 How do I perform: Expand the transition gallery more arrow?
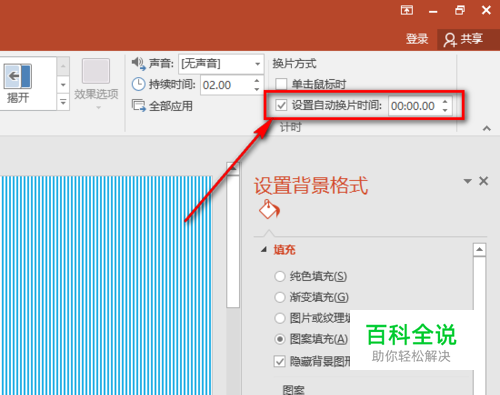pos(63,102)
